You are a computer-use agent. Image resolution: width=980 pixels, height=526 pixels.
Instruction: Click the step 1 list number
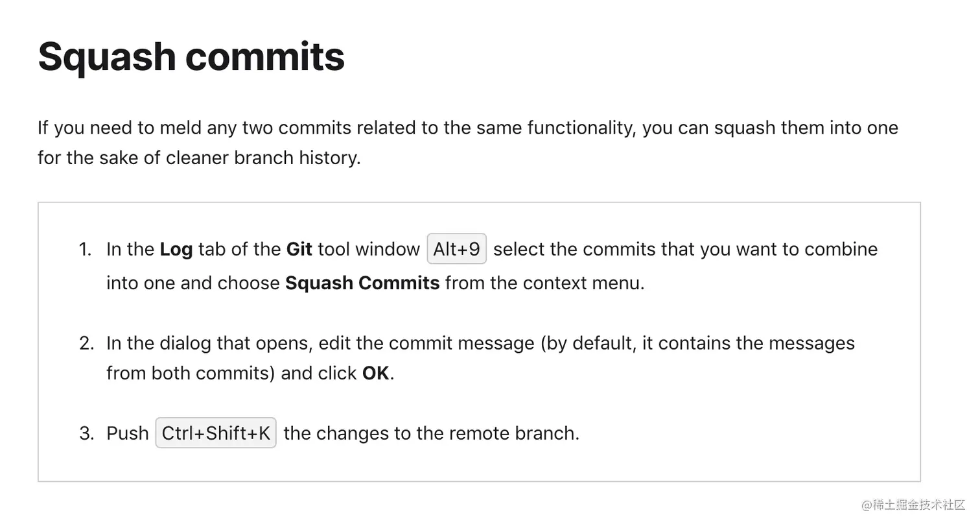point(86,250)
